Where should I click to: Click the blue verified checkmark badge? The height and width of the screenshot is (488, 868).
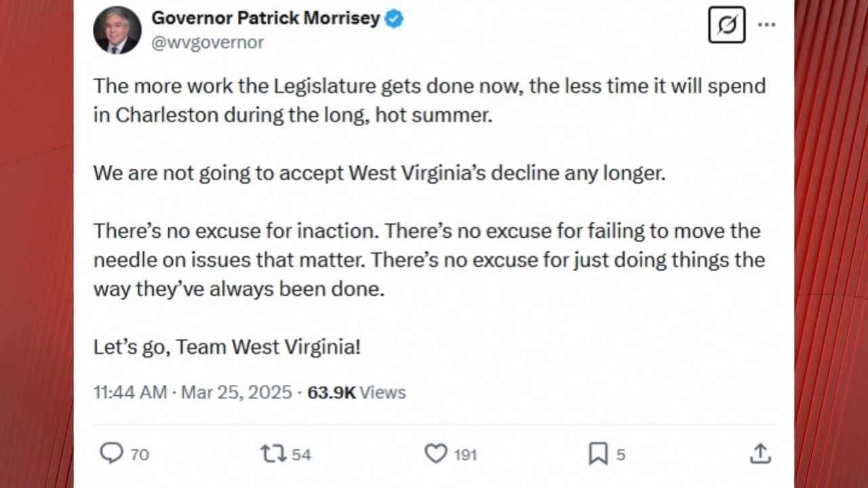click(394, 19)
